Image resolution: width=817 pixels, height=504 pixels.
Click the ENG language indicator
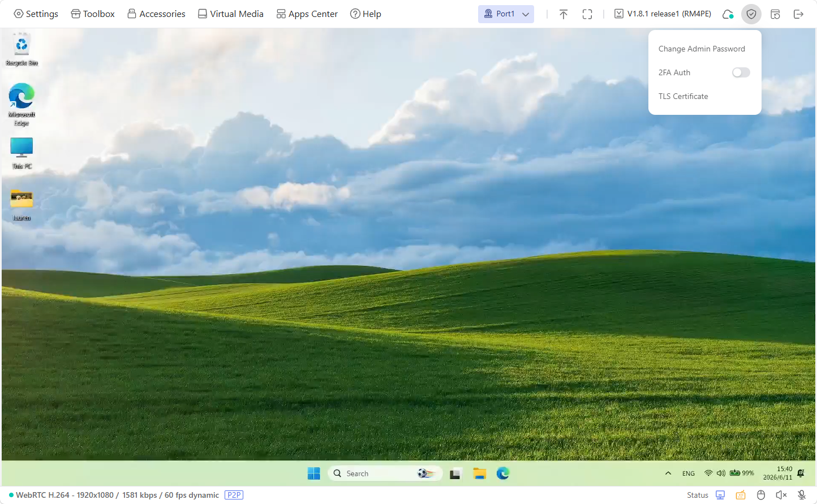pos(689,473)
